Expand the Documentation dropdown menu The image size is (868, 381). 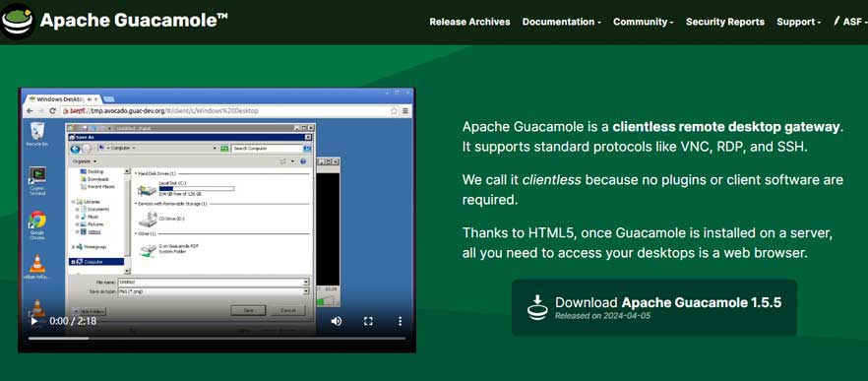(561, 22)
